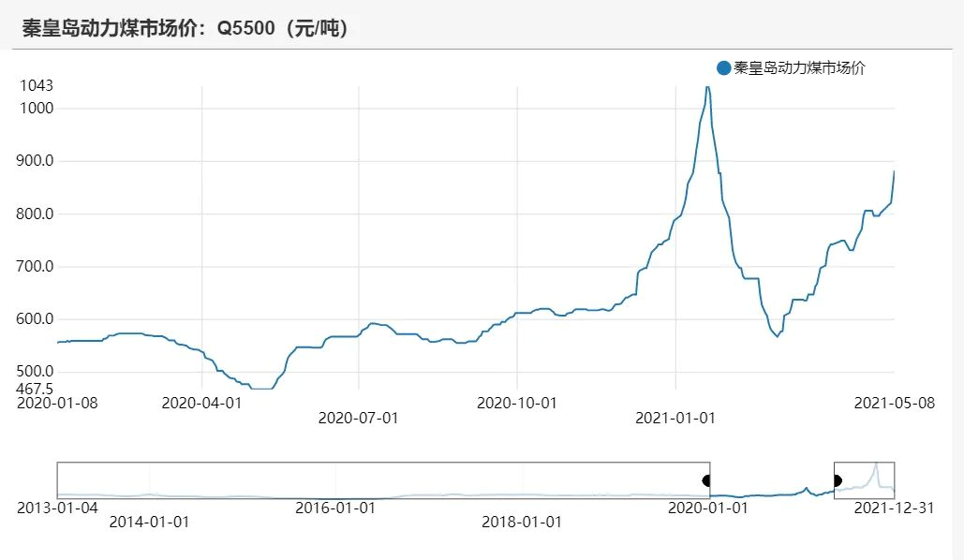Click the 2013-01-04 navigator start date
Viewport: 964px width, 560px height.
pyautogui.click(x=57, y=508)
